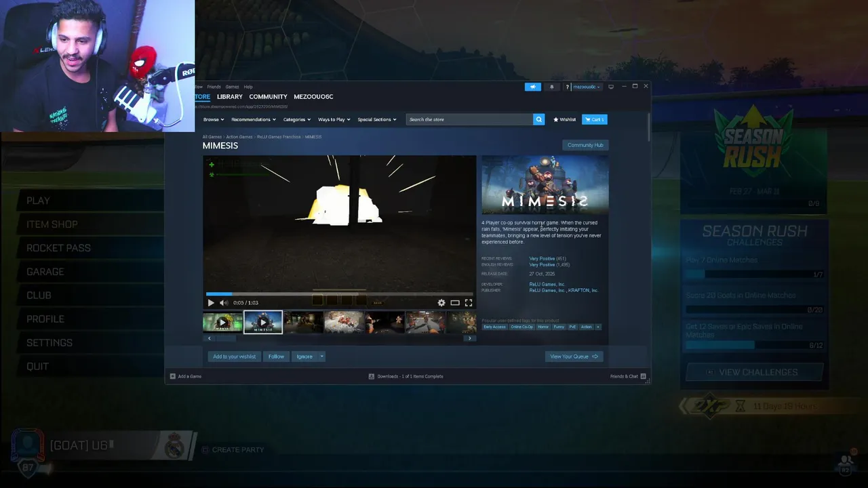Switch to the LIBRARY tab
This screenshot has width=868, height=488.
click(229, 97)
